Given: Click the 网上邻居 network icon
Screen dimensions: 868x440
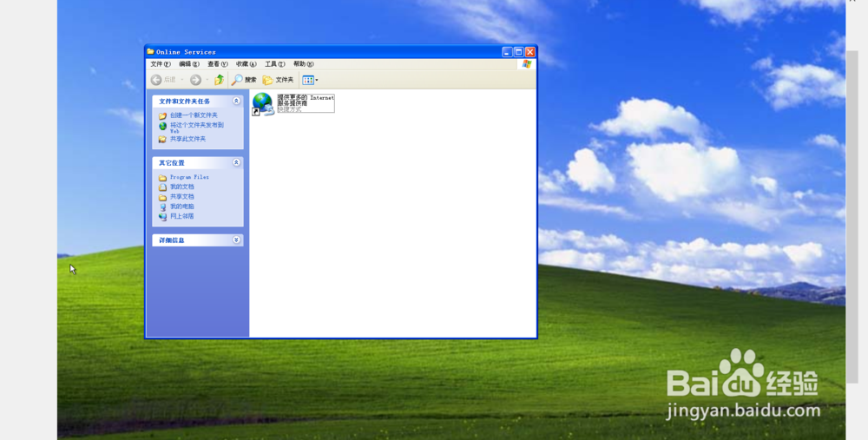Looking at the screenshot, I should pos(162,217).
